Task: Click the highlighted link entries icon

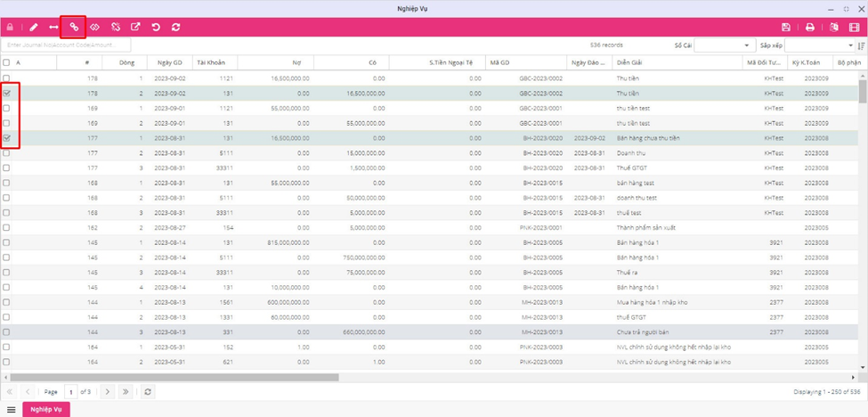Action: (73, 27)
